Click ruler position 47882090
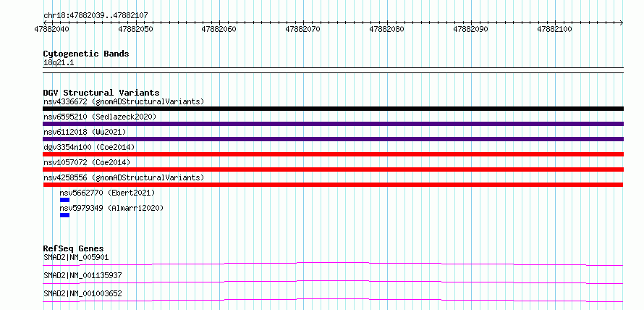This screenshot has height=310, width=644. (470, 29)
